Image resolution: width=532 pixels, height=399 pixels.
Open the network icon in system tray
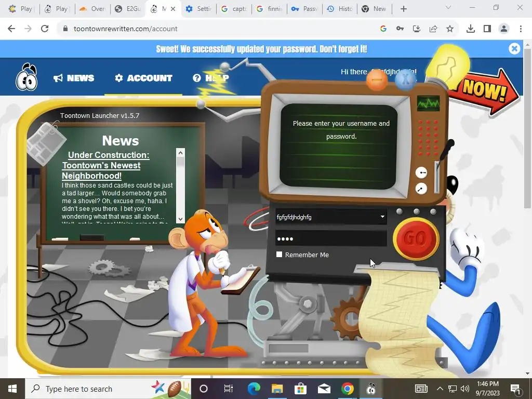pyautogui.click(x=453, y=389)
